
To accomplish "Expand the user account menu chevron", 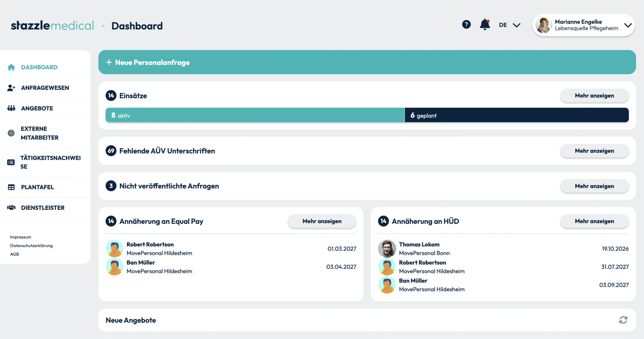I will point(628,25).
